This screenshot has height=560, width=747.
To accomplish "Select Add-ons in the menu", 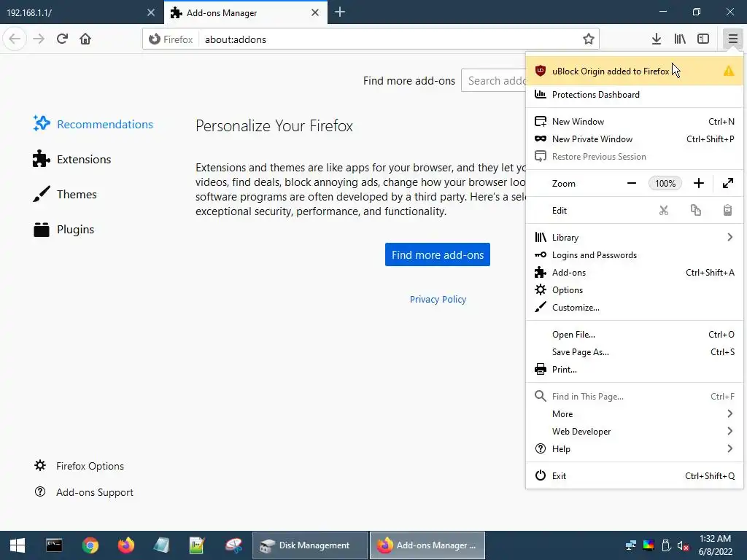I will coord(635,273).
